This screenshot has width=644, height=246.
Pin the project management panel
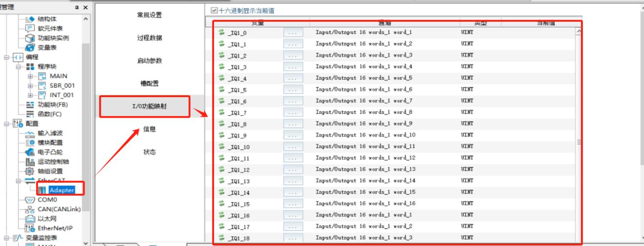pos(77,8)
